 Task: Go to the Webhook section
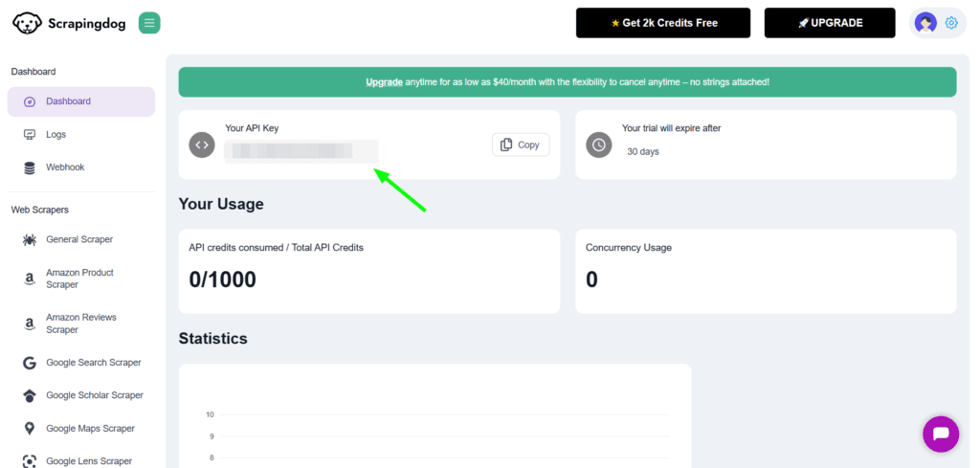pyautogui.click(x=65, y=167)
